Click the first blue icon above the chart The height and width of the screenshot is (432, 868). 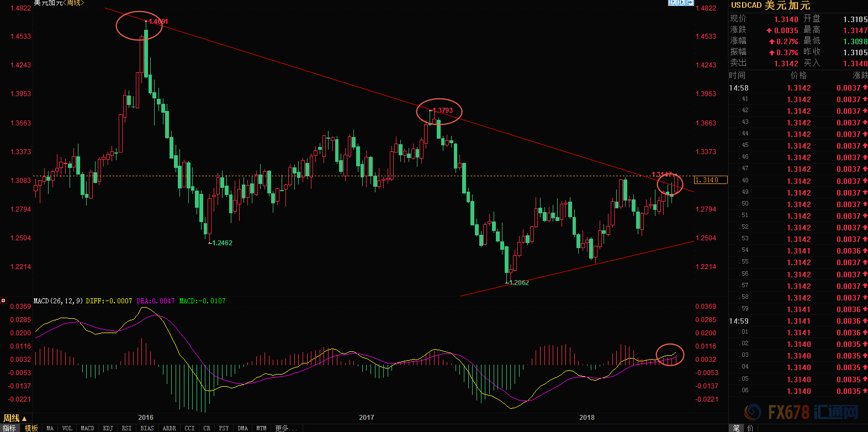pos(672,2)
